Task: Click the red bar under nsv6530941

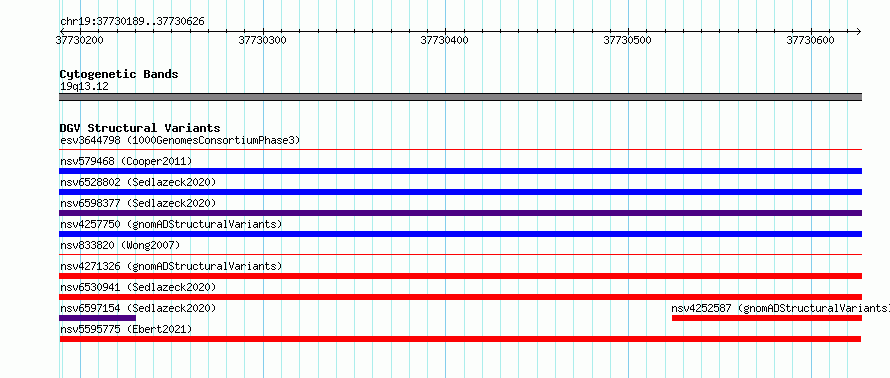Action: pyautogui.click(x=460, y=297)
